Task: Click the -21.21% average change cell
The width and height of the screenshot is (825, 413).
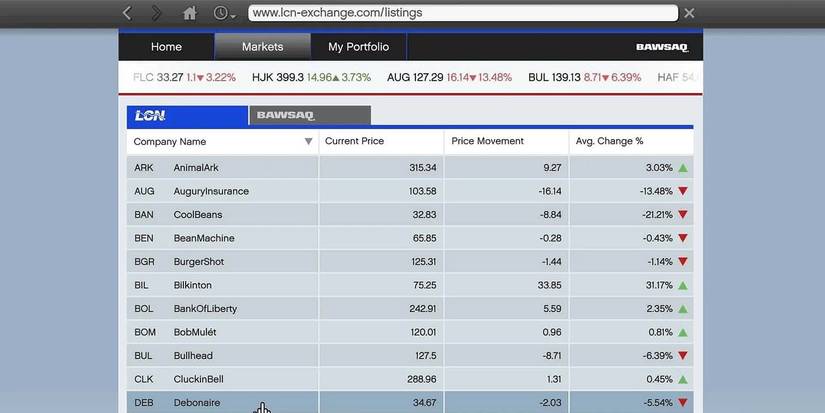Action: pyautogui.click(x=631, y=215)
